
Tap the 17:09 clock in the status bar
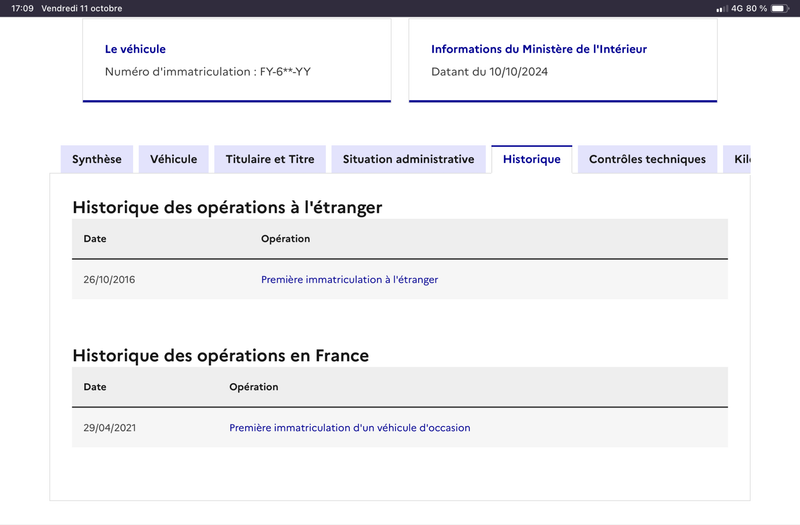tap(22, 8)
